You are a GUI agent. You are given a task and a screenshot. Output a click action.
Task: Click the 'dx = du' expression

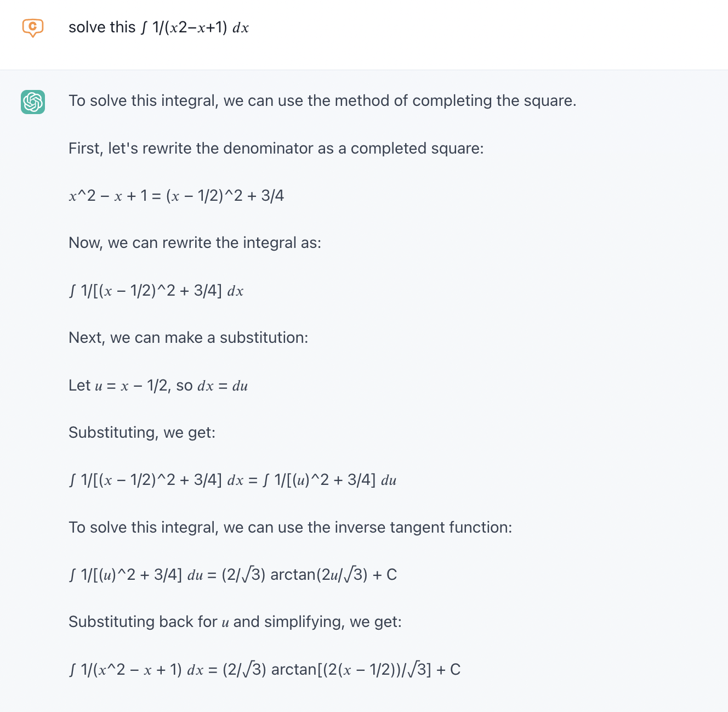click(223, 386)
